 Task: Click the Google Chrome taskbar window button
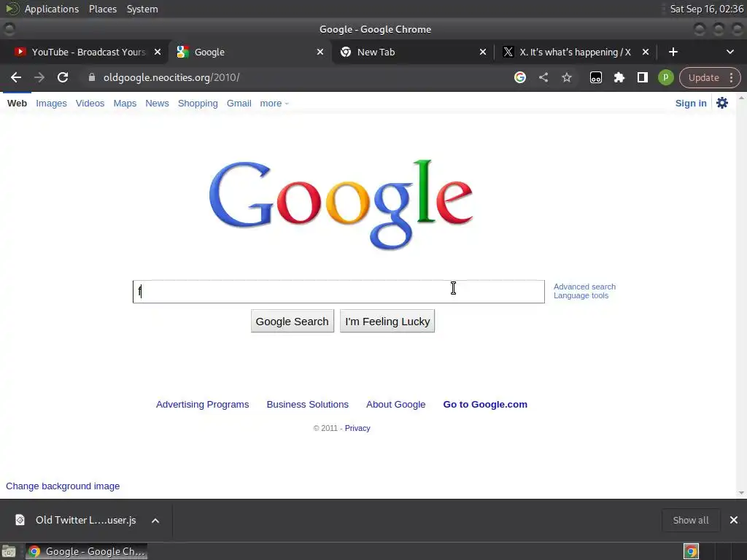(87, 551)
